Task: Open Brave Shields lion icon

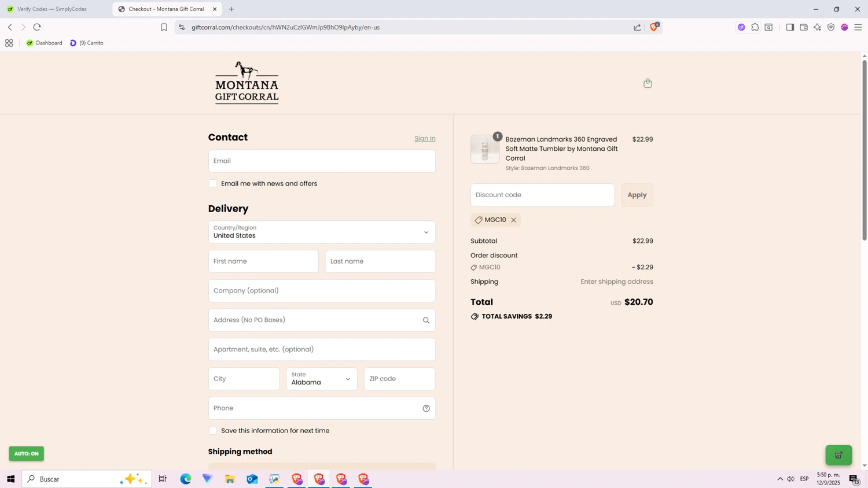Action: 654,27
